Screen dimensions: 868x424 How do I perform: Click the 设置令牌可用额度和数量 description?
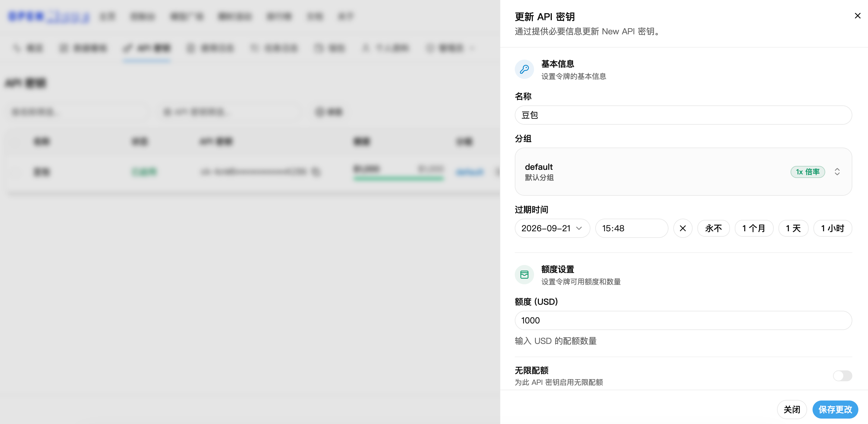point(581,282)
